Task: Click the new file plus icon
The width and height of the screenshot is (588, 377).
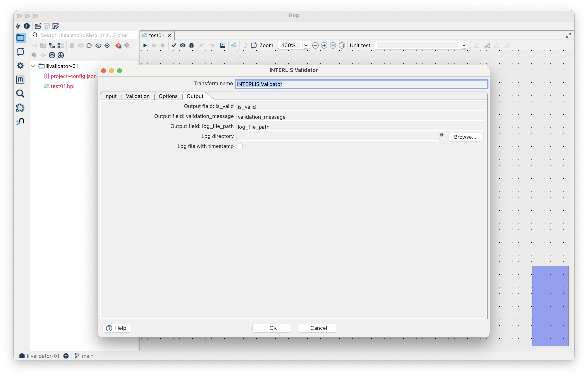Action: tap(27, 26)
